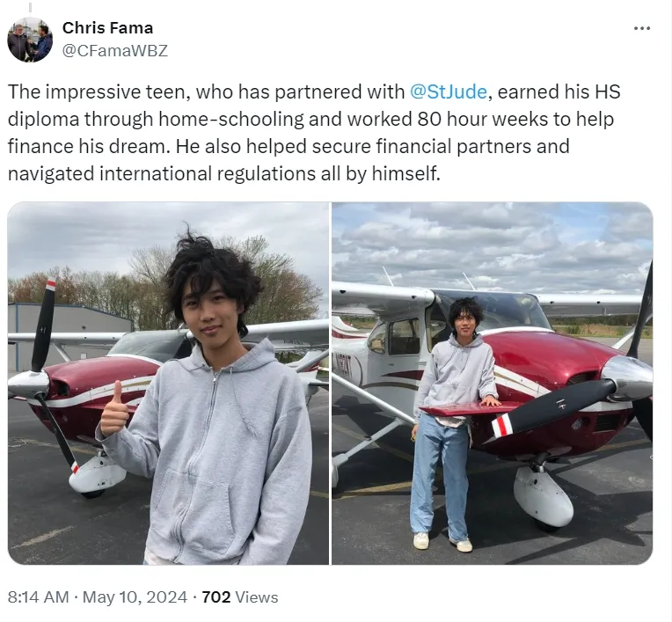This screenshot has width=672, height=622.
Task: Open the @StJude mention link
Action: pyautogui.click(x=449, y=91)
